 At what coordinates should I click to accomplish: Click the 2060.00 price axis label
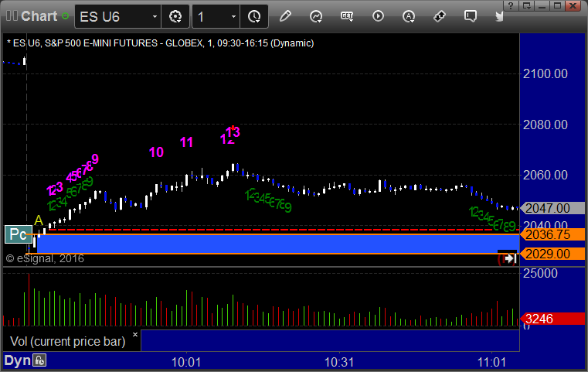click(x=546, y=175)
